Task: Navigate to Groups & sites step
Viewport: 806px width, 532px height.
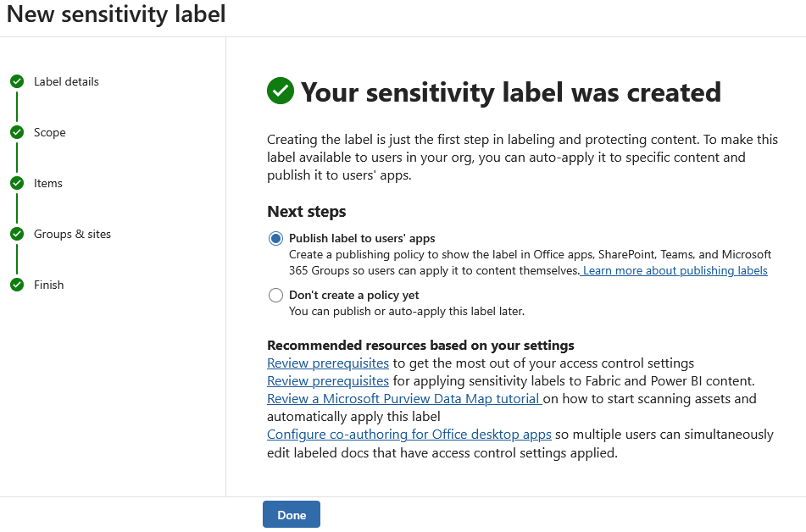Action: click(x=72, y=234)
